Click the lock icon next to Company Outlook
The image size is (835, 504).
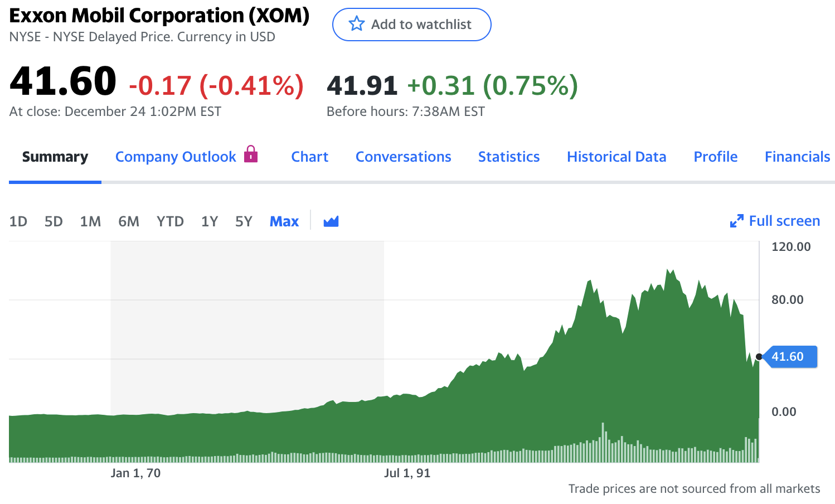[251, 154]
